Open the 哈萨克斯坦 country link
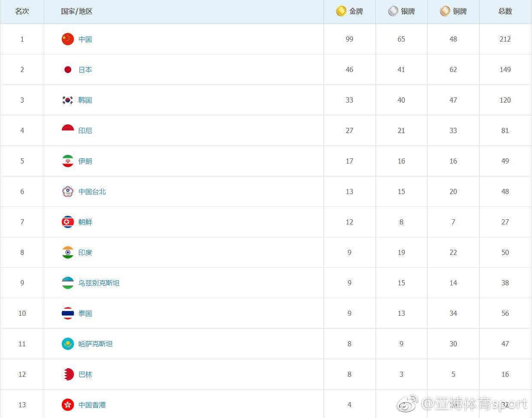 (96, 344)
